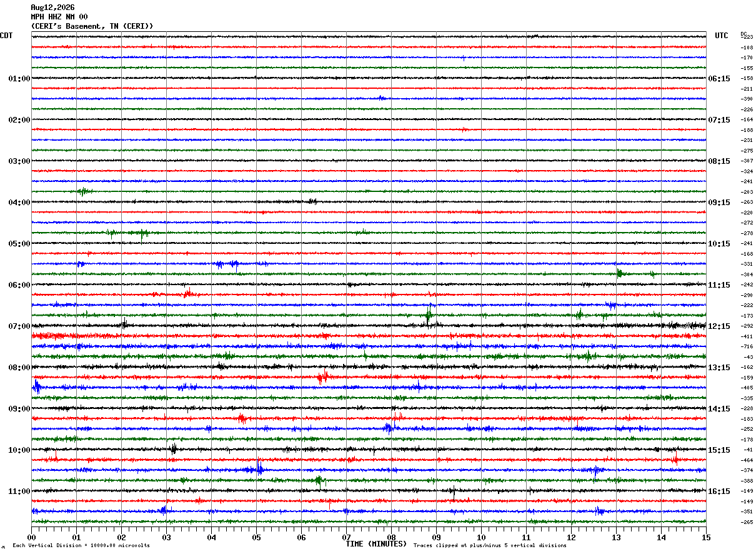Image resolution: width=756 pixels, height=554 pixels.
Task: Select the 06:00 CDT time label
Action: click(19, 285)
